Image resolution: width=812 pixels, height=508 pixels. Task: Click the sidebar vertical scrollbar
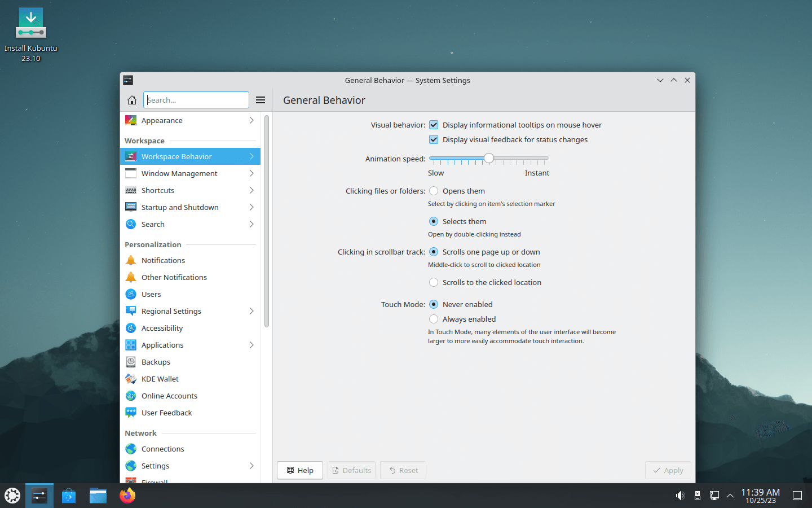pyautogui.click(x=267, y=221)
